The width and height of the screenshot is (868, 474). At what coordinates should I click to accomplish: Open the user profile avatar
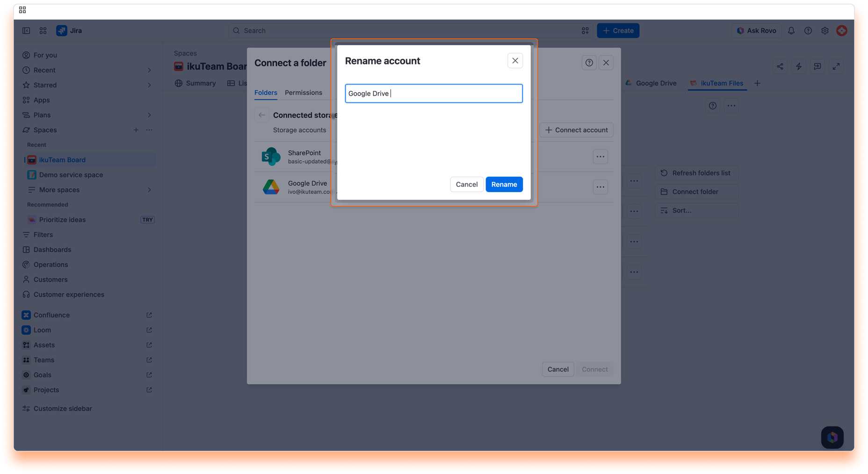[x=841, y=30]
